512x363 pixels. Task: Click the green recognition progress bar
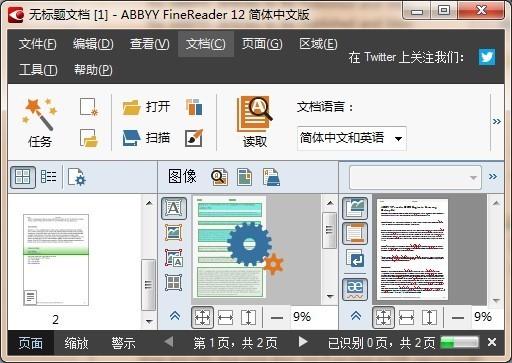[x=460, y=342]
